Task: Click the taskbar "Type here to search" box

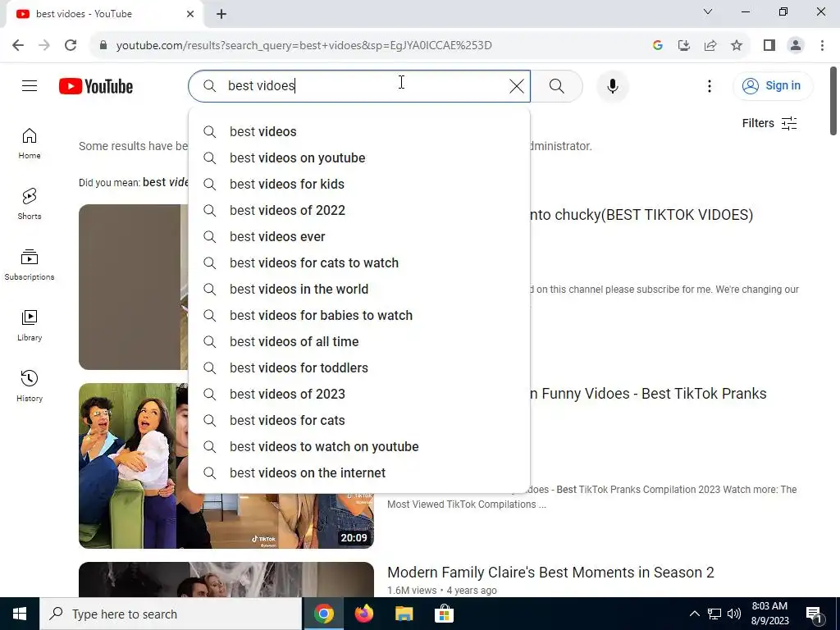Action: click(171, 614)
